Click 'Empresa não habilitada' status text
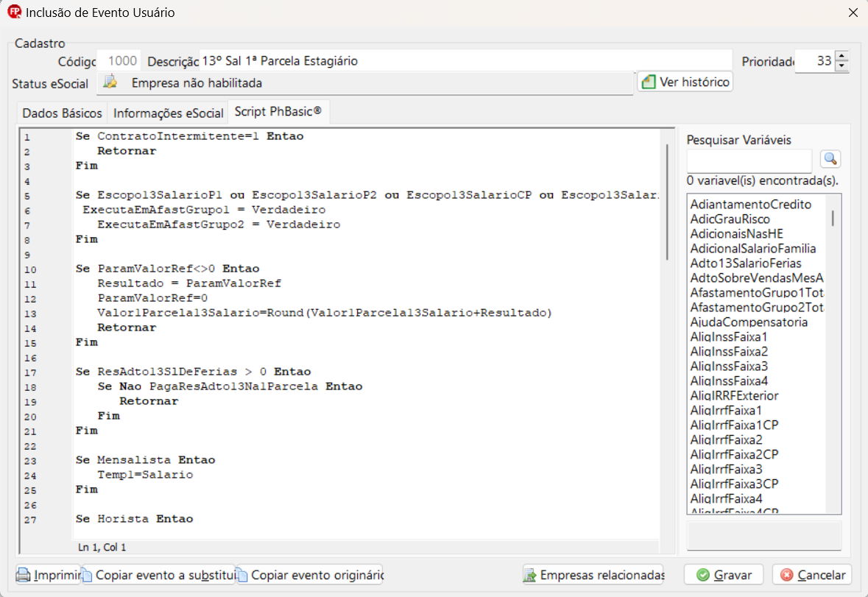 pyautogui.click(x=197, y=83)
